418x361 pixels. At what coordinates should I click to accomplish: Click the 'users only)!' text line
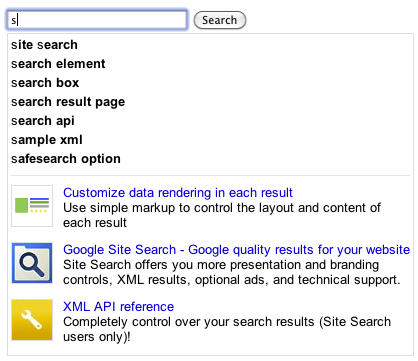pos(97,337)
